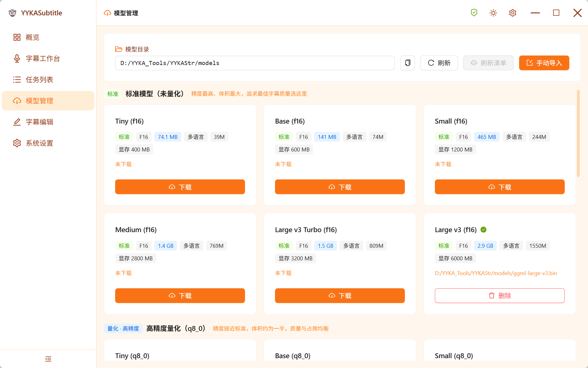
Task: Click the shield security icon in title bar
Action: click(x=474, y=13)
